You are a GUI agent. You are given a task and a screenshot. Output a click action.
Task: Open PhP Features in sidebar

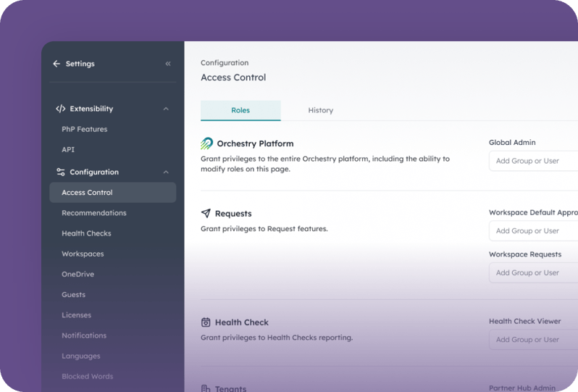point(84,129)
